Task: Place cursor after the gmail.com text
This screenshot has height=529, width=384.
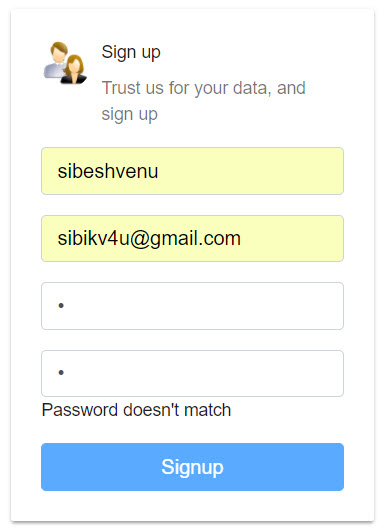Action: [242, 239]
